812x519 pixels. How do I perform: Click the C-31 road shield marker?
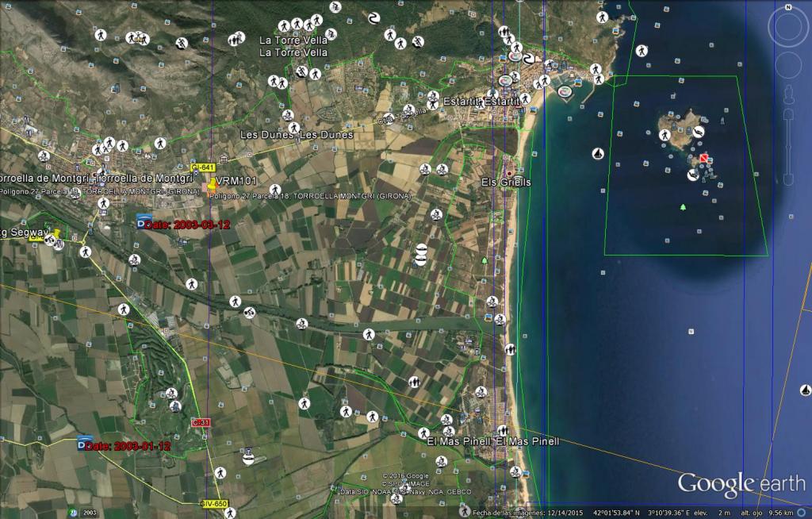coord(201,422)
